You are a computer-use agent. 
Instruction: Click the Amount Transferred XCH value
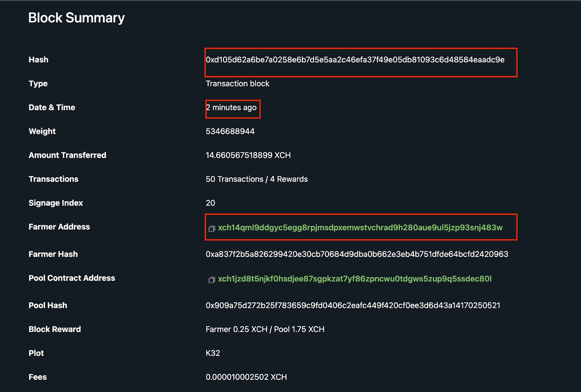coord(248,155)
